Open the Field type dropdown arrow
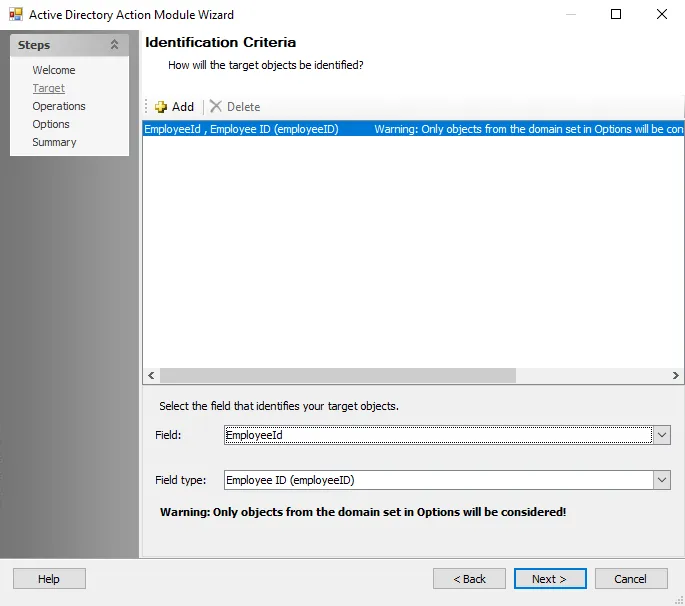Image resolution: width=685 pixels, height=606 pixels. coord(662,480)
